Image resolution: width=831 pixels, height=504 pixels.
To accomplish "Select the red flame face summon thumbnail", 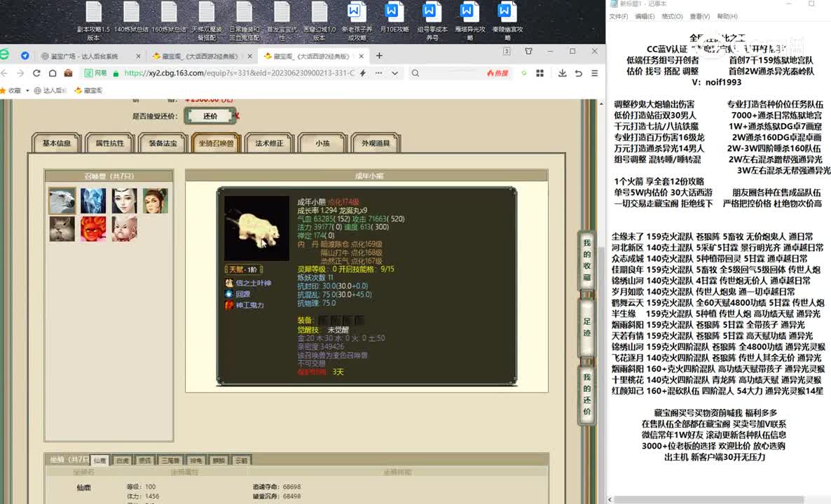I will coord(93,229).
